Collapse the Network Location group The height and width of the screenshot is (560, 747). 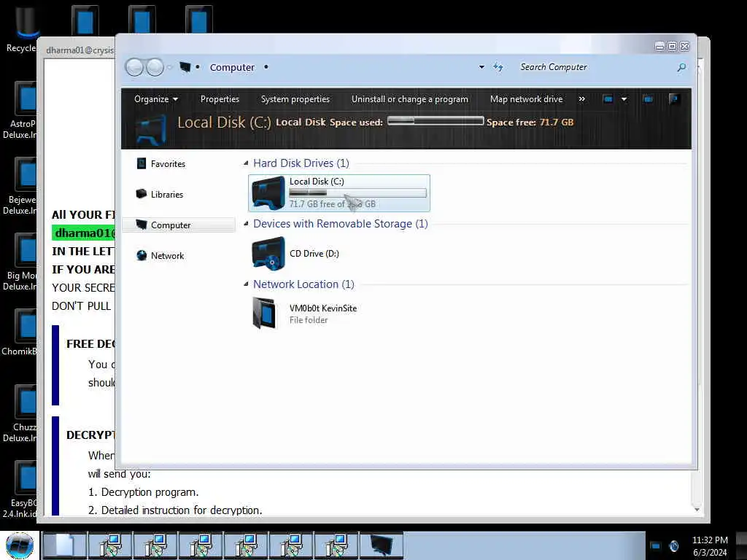[x=246, y=284]
